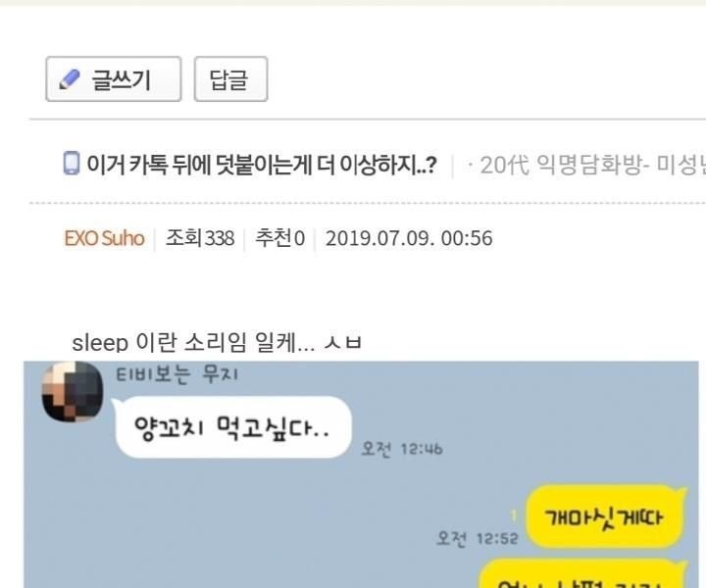Click the 글쓰기 write-post button
This screenshot has height=588, width=706.
tap(114, 79)
